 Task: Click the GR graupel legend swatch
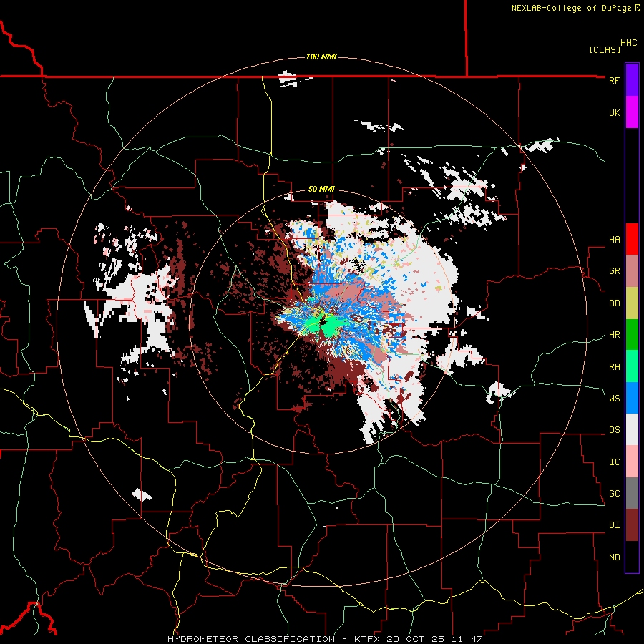click(x=632, y=271)
